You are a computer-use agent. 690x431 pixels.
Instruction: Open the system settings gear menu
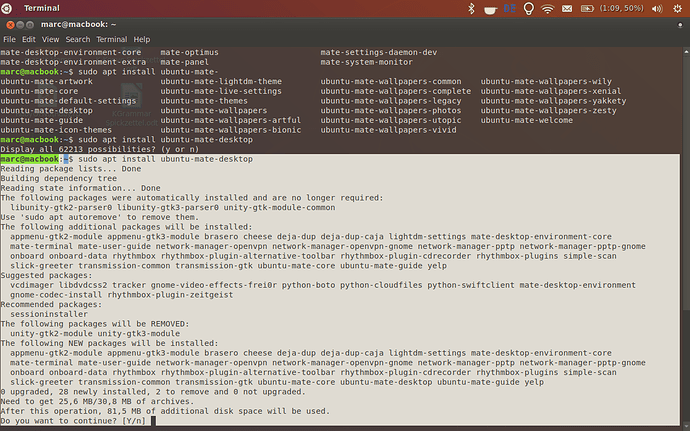click(x=677, y=8)
